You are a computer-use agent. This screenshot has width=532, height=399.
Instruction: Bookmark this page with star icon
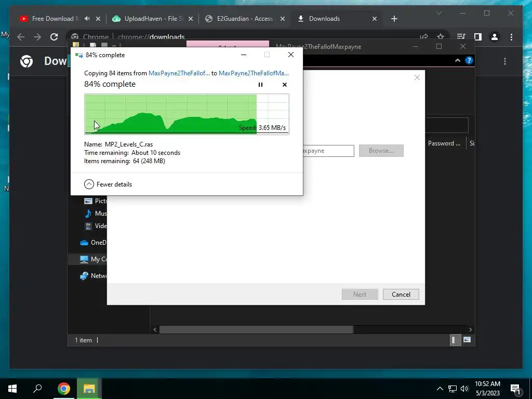(441, 37)
